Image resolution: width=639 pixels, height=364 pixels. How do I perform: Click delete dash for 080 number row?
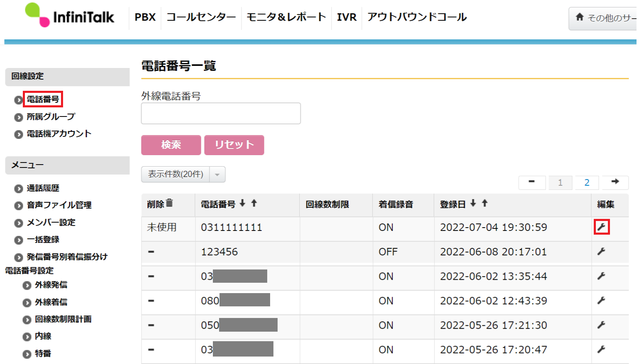coord(151,301)
